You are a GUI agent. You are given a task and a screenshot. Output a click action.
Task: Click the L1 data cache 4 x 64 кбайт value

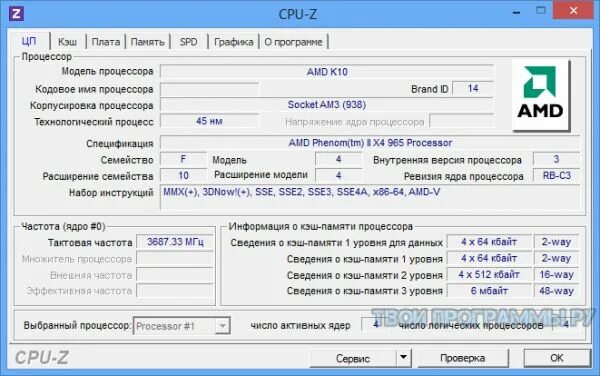pos(489,242)
